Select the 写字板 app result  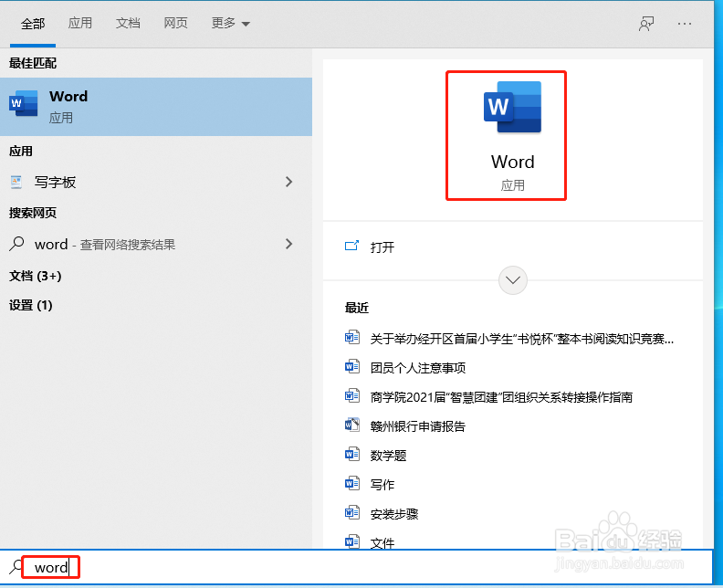coord(156,183)
